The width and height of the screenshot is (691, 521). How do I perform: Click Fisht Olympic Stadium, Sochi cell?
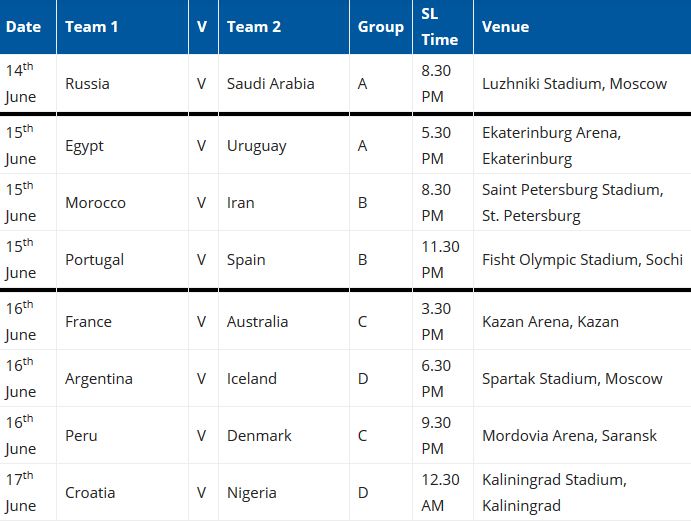(x=582, y=260)
